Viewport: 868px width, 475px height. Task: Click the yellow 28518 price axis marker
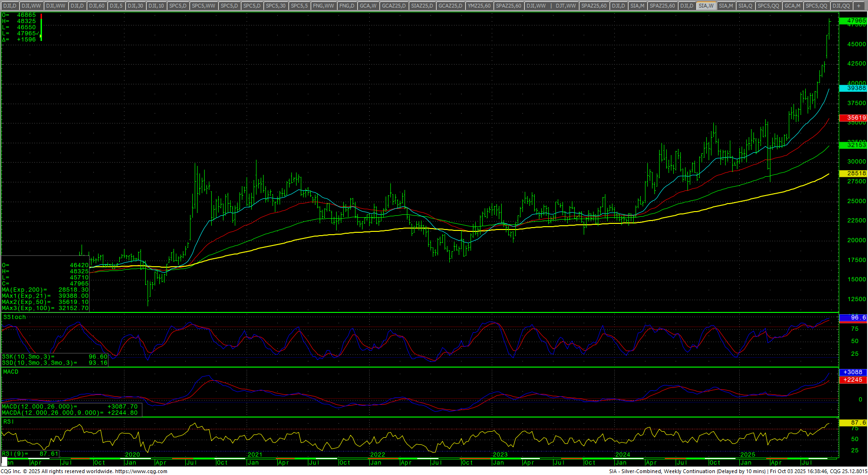coord(853,173)
